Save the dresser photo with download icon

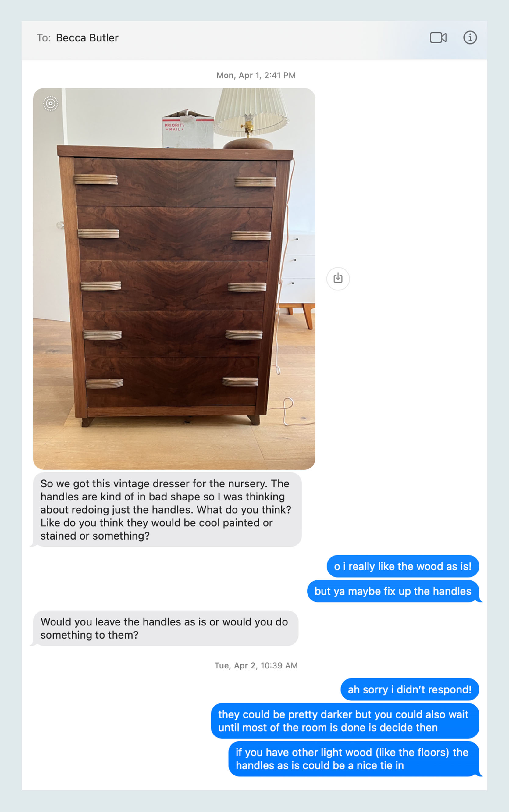tap(338, 278)
